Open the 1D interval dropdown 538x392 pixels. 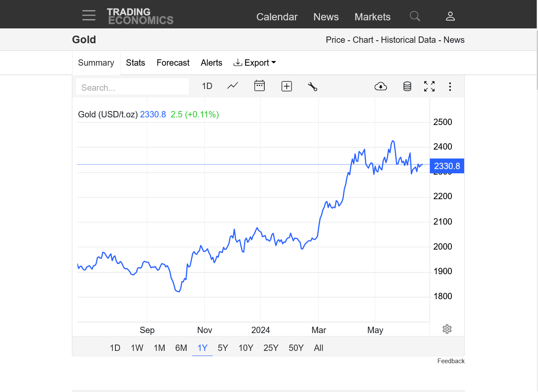(x=207, y=86)
